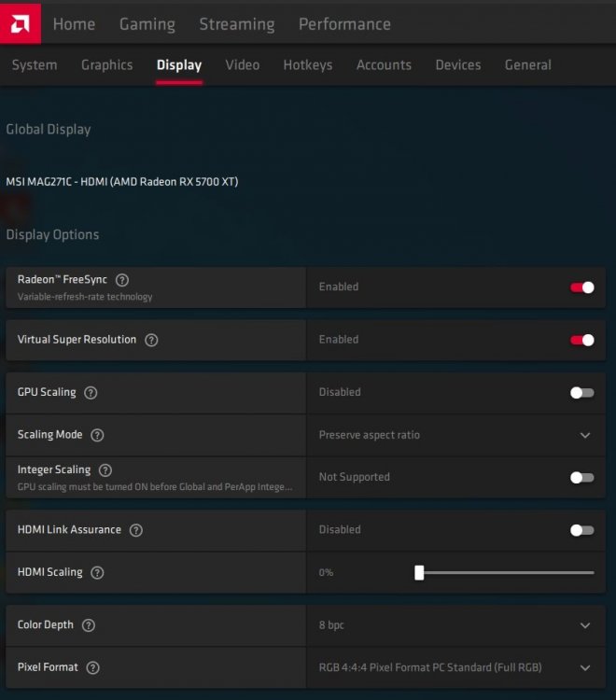Open help icon for Radeon FreeSync
This screenshot has height=700, width=616.
point(122,279)
